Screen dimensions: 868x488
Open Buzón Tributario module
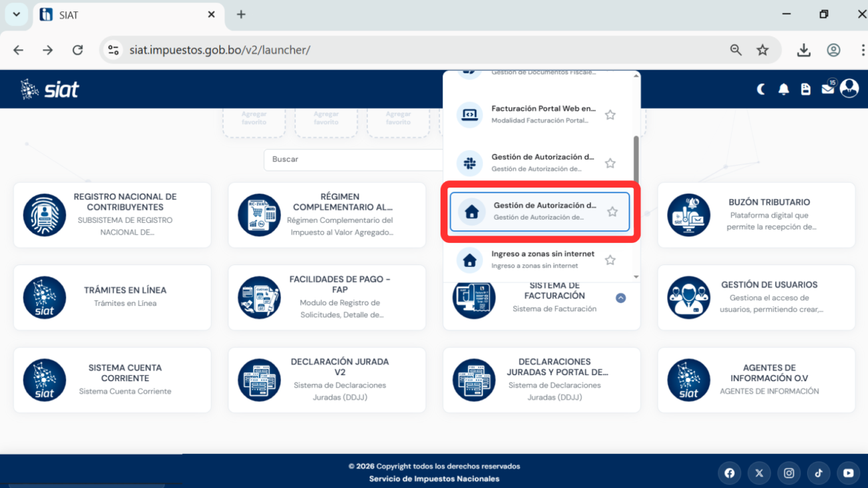(756, 215)
